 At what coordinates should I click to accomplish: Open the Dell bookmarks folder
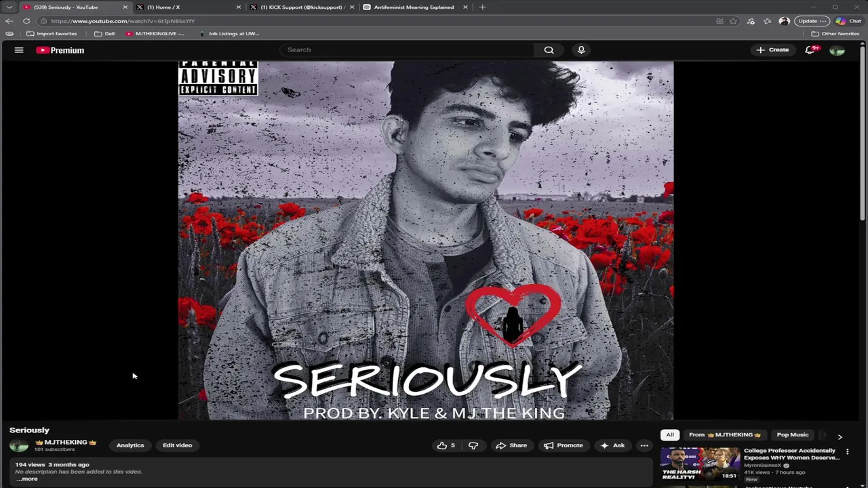[104, 33]
